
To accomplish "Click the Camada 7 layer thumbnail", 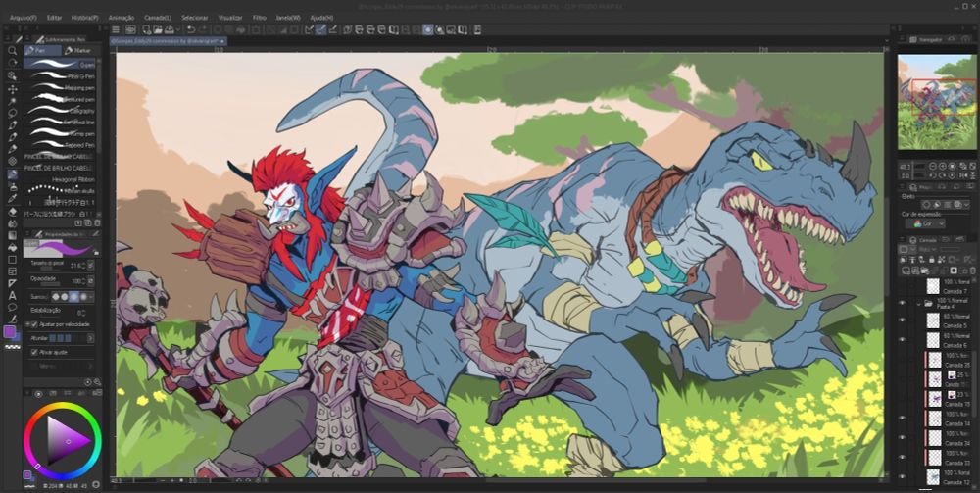I will [933, 287].
